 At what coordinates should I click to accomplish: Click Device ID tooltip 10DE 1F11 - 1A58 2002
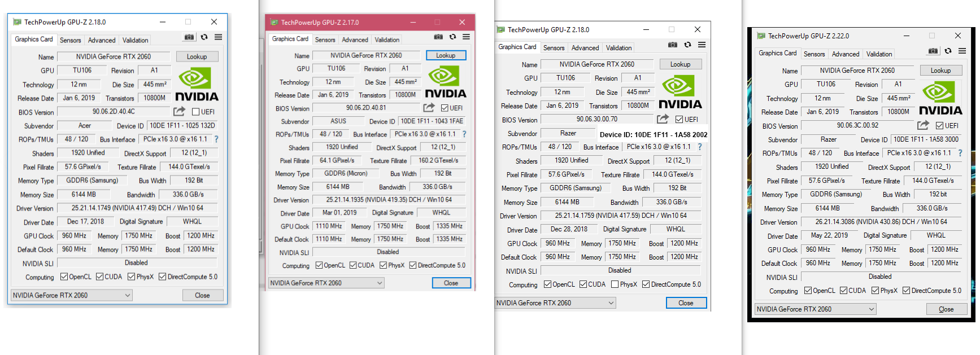[x=654, y=135]
